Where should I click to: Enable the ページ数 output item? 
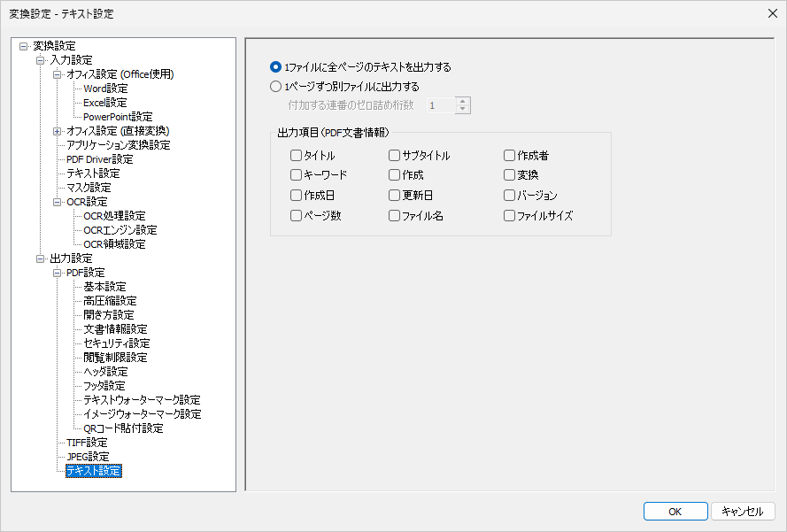pos(297,215)
